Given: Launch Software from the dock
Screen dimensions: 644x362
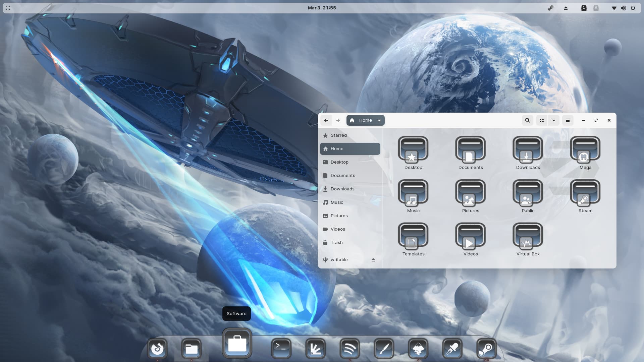Looking at the screenshot, I should 237,344.
